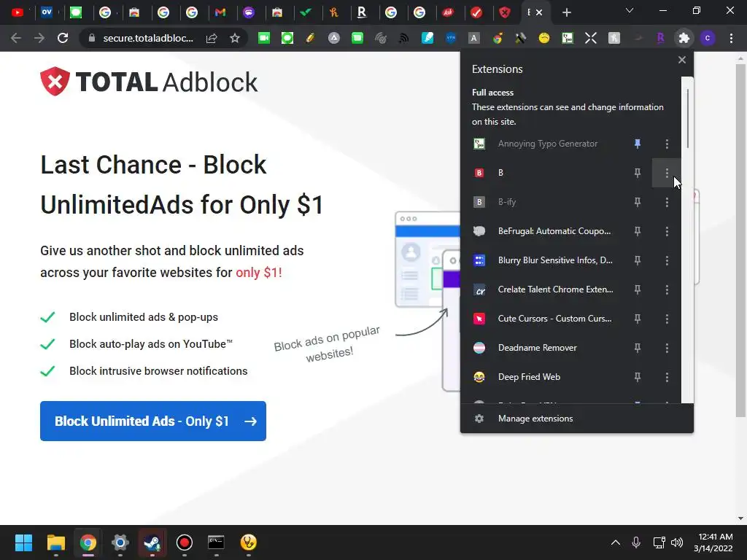This screenshot has width=747, height=560.
Task: Open the terminal window from the taskbar
Action: [x=216, y=542]
